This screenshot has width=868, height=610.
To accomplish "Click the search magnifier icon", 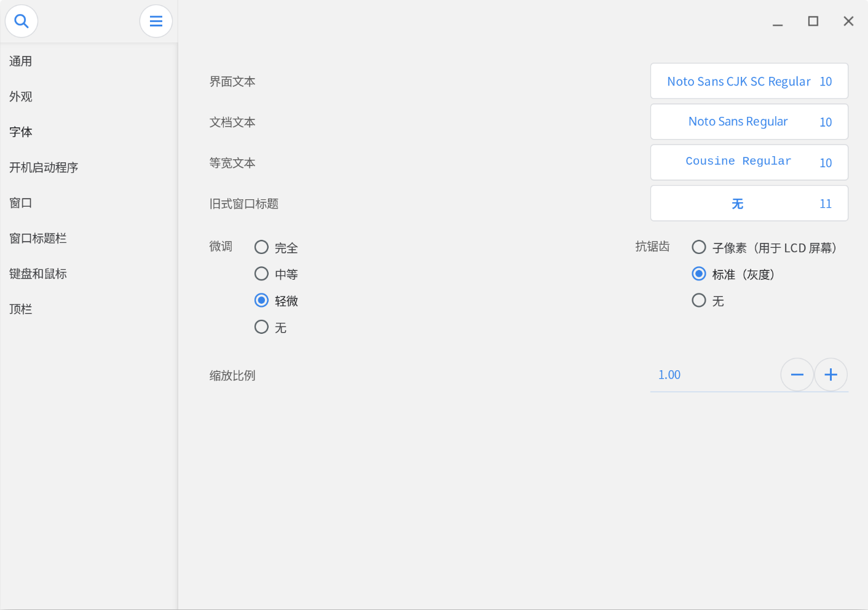I will pyautogui.click(x=22, y=21).
